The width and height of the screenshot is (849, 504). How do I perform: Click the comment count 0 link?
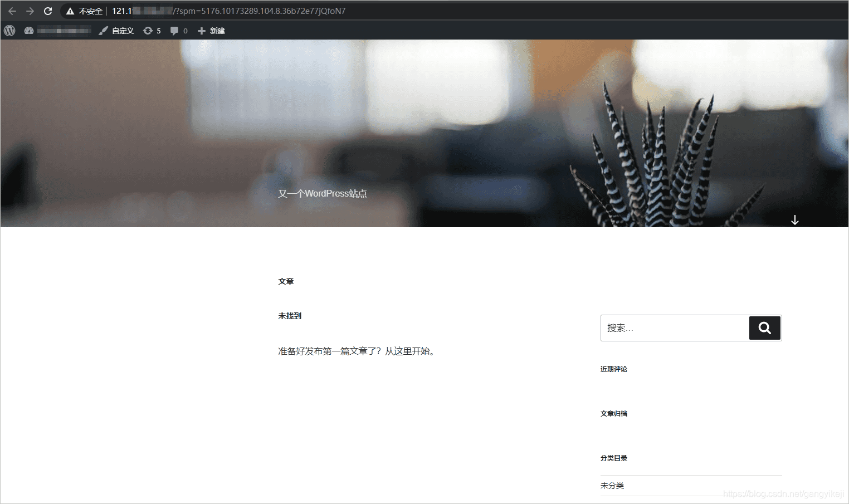tap(185, 31)
